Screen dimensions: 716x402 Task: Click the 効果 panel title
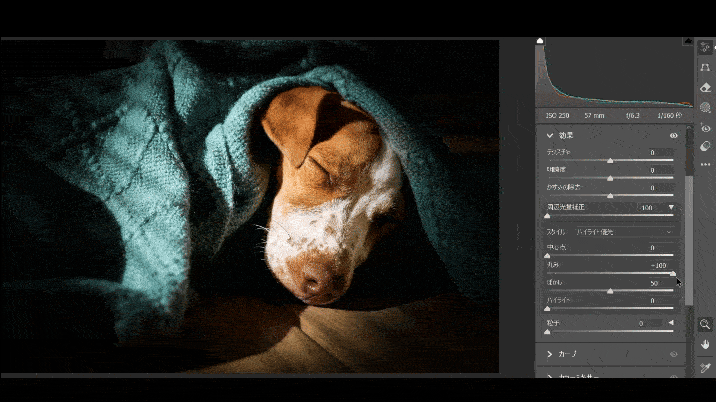[566, 136]
